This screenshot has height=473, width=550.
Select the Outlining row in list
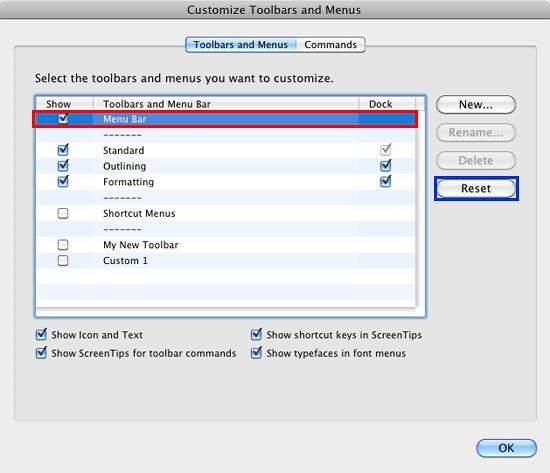[226, 166]
